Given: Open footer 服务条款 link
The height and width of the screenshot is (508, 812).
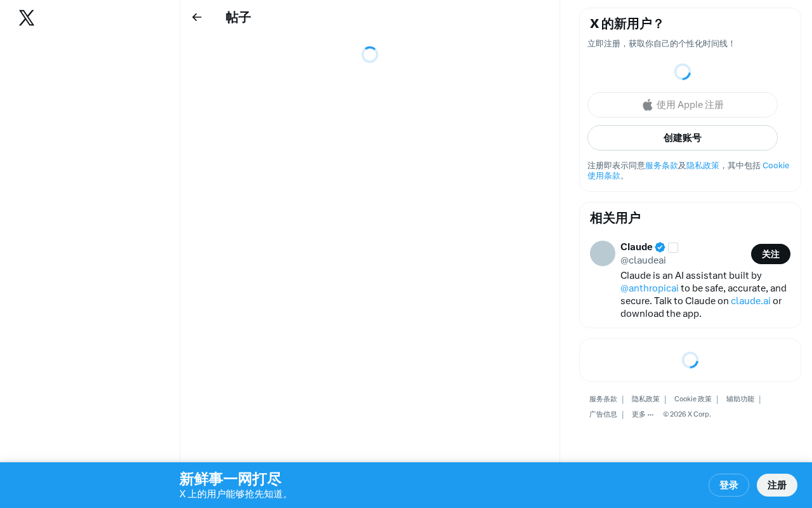Looking at the screenshot, I should (x=603, y=399).
